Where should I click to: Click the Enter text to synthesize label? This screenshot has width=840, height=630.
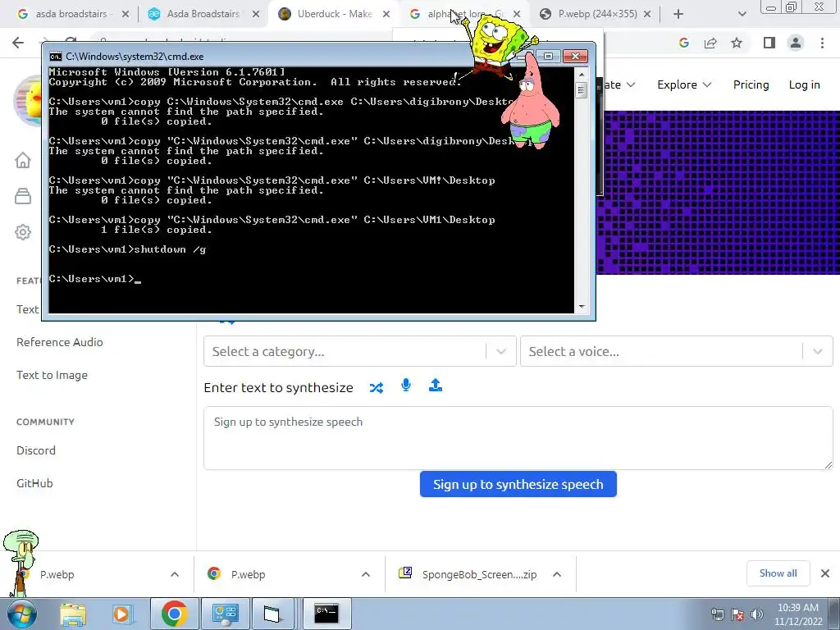click(279, 387)
